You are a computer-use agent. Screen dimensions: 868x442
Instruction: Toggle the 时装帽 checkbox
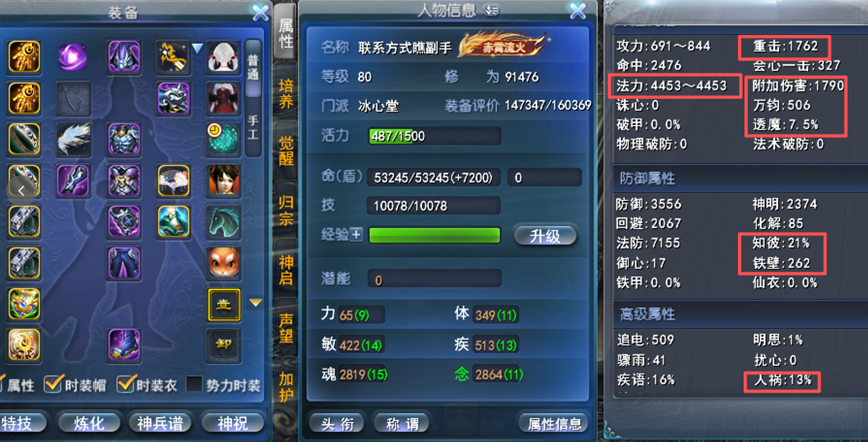click(53, 384)
